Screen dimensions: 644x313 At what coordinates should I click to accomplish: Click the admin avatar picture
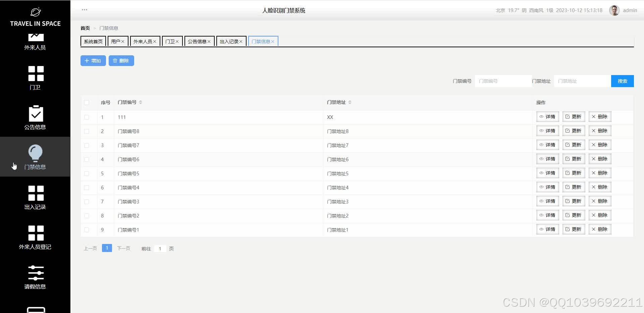pos(614,10)
